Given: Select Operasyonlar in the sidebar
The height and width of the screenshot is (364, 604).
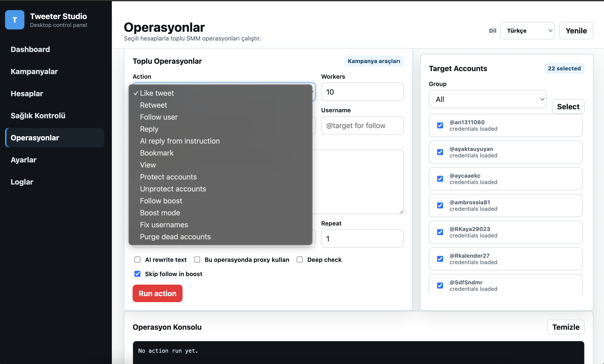Looking at the screenshot, I should 55,138.
